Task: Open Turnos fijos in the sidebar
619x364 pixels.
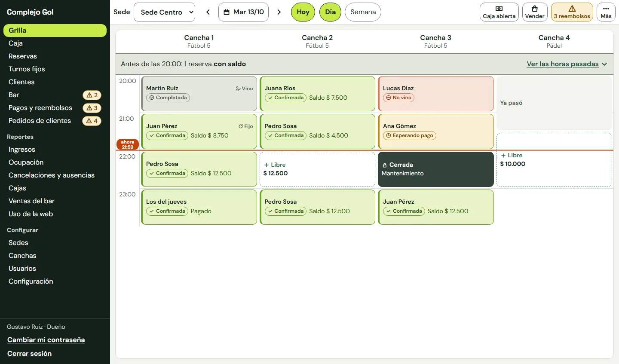Action: (55, 69)
